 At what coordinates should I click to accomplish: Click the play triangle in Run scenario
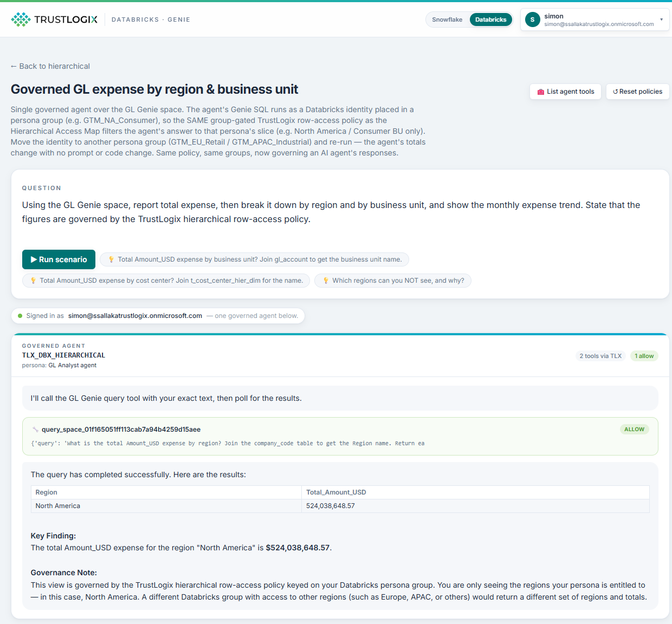click(34, 259)
